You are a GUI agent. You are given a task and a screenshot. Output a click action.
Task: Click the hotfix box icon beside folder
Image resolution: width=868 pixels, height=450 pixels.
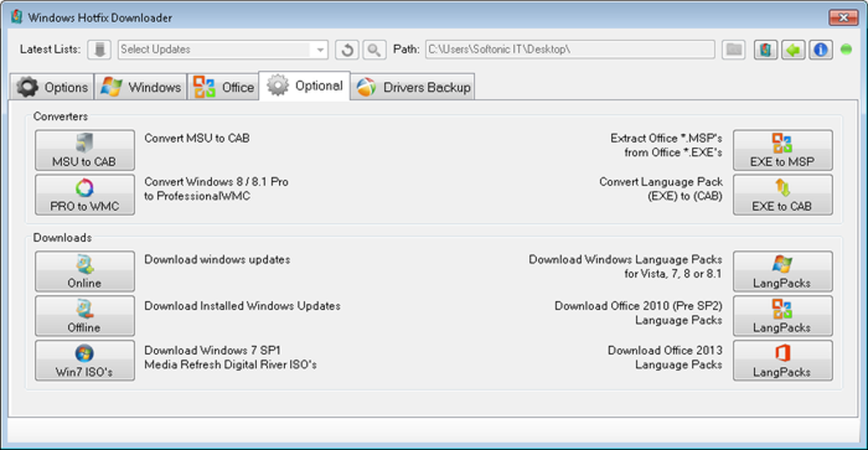(766, 50)
